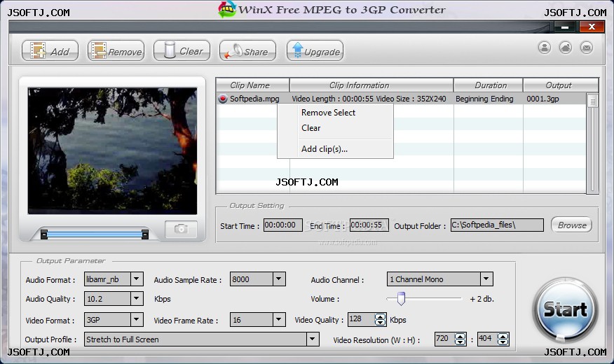
Task: Click the Add clip toolbar button
Action: (x=50, y=51)
